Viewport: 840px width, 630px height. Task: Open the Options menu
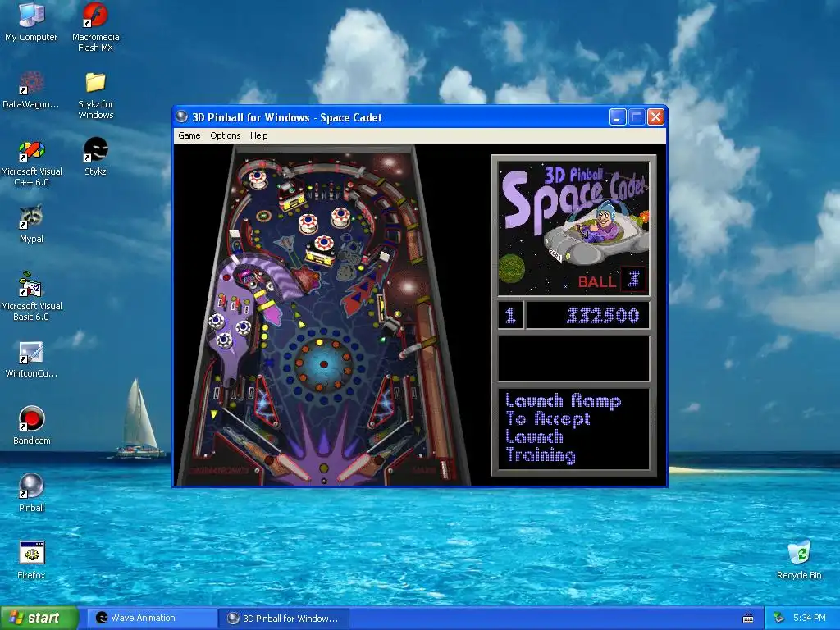coord(225,135)
